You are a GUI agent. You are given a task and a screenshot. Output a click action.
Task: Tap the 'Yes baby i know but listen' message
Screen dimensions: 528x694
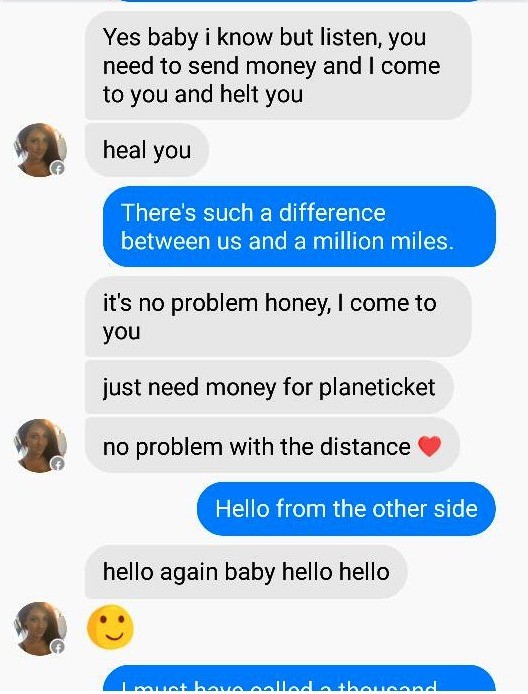(x=278, y=66)
